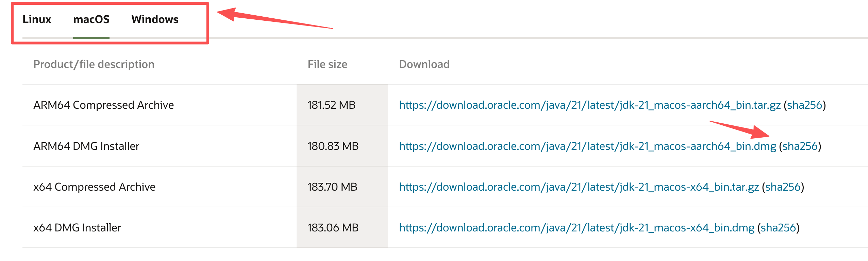Select the ARM64 Compressed Archive description text
868x261 pixels.
pyautogui.click(x=103, y=105)
